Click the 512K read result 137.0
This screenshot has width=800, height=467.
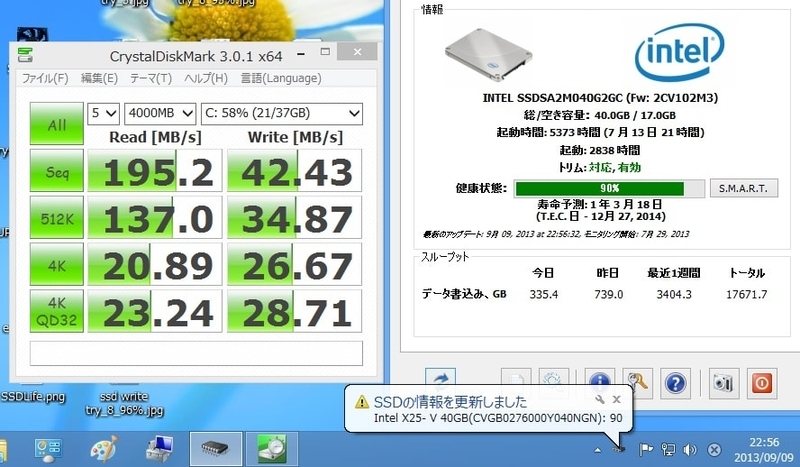tap(155, 217)
